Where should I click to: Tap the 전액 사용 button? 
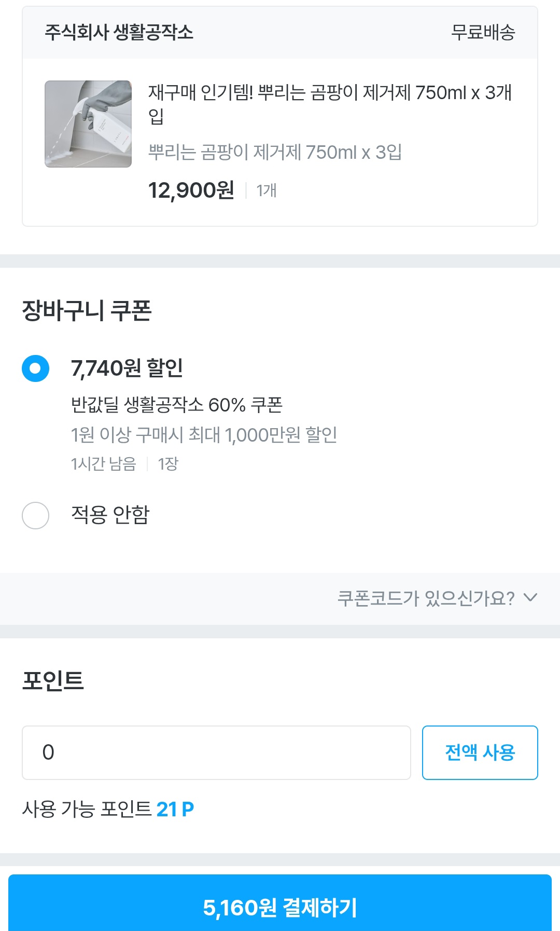pos(480,752)
